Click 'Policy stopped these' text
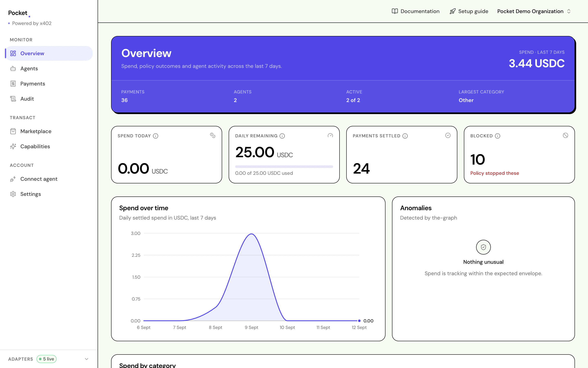The height and width of the screenshot is (368, 588). coord(494,173)
